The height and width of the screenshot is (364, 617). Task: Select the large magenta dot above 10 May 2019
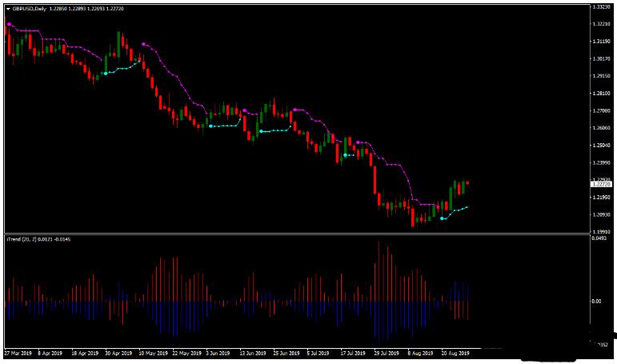pos(143,44)
